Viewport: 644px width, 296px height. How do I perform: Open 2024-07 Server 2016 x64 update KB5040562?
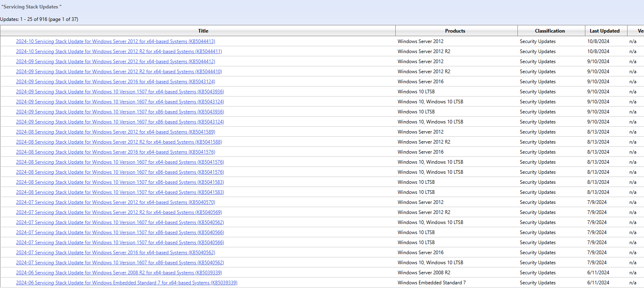[116, 253]
